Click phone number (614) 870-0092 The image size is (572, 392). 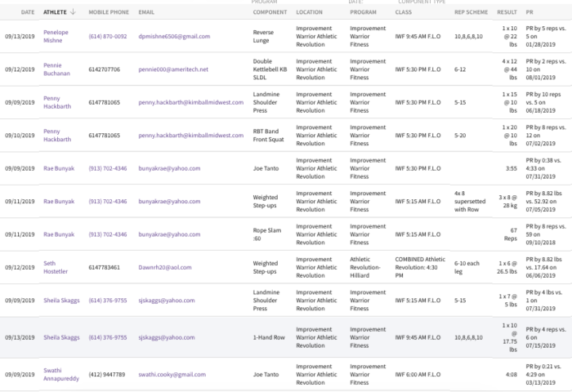tap(108, 36)
